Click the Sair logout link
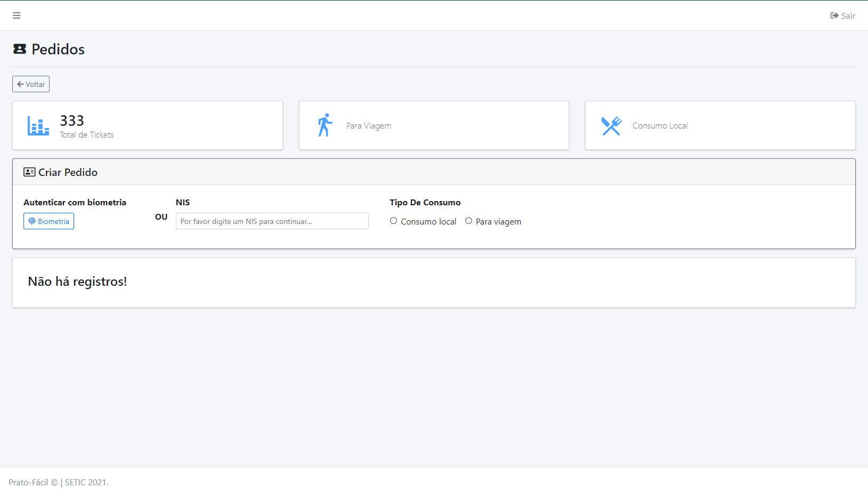 [x=842, y=15]
